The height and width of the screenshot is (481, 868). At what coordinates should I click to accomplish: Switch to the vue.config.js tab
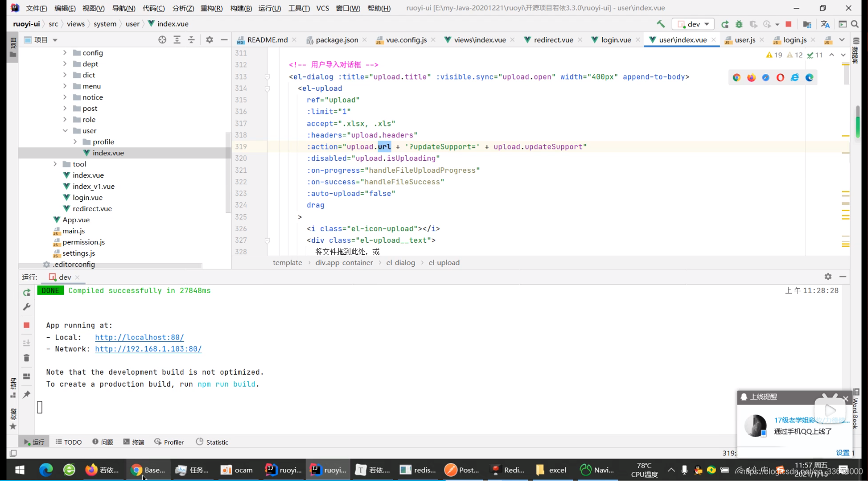click(x=406, y=40)
